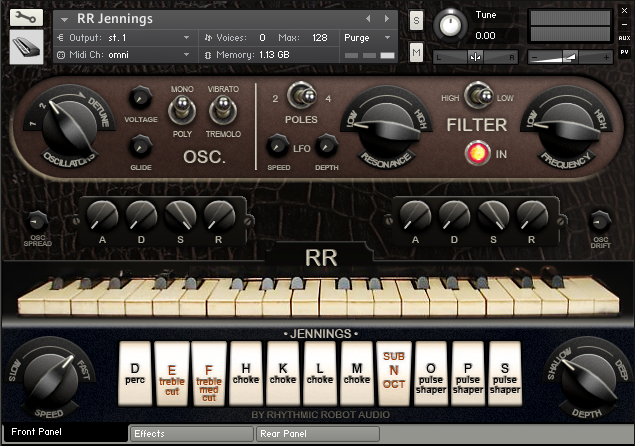The image size is (635, 446).
Task: Click the pan slider between L and R
Action: [x=475, y=57]
